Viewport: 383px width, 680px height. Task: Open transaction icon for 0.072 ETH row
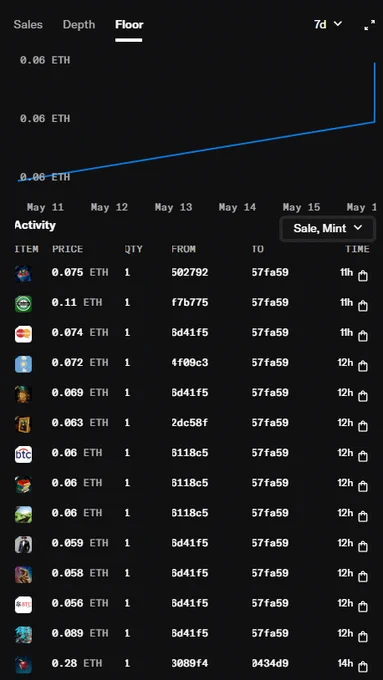pos(363,366)
